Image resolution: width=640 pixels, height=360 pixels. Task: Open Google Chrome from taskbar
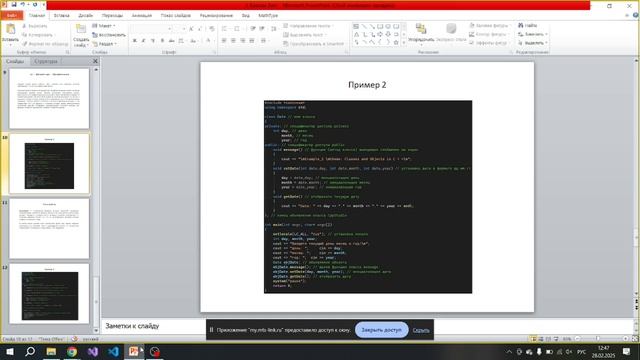click(x=72, y=351)
